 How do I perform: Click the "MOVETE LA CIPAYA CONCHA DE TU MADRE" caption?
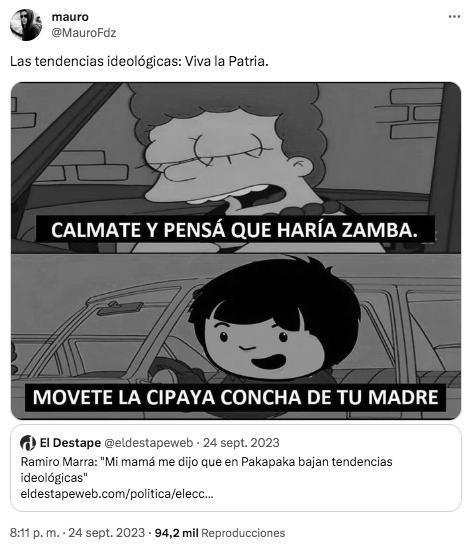(x=235, y=397)
